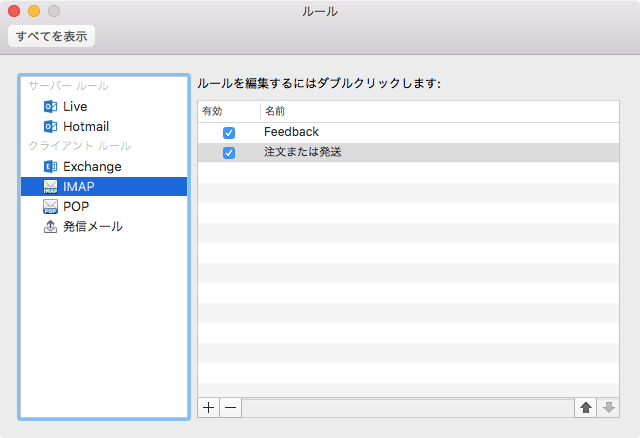640x438 pixels.
Task: Minimize the ルール window
Action: [34, 11]
